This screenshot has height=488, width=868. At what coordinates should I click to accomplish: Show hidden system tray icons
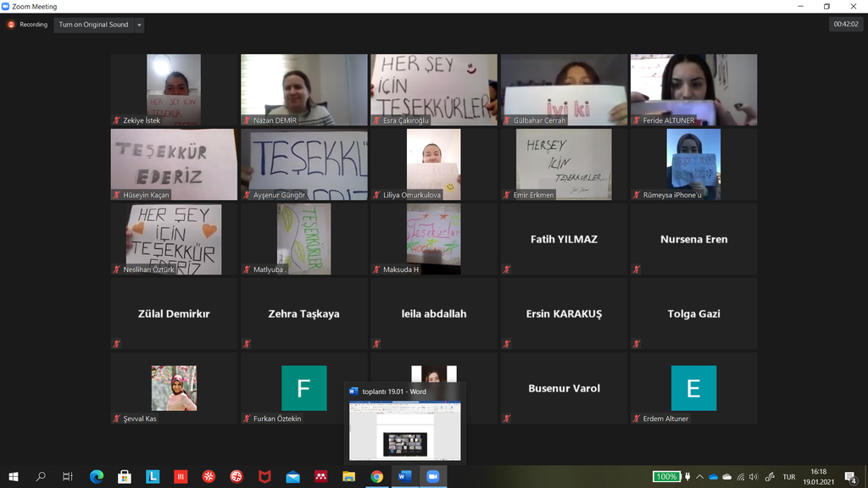pyautogui.click(x=699, y=477)
